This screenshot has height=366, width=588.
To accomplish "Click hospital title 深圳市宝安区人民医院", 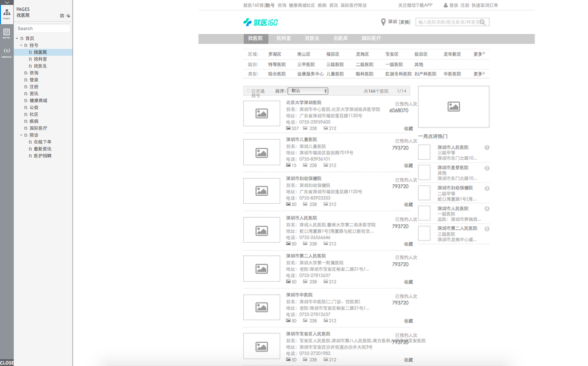I will point(308,334).
